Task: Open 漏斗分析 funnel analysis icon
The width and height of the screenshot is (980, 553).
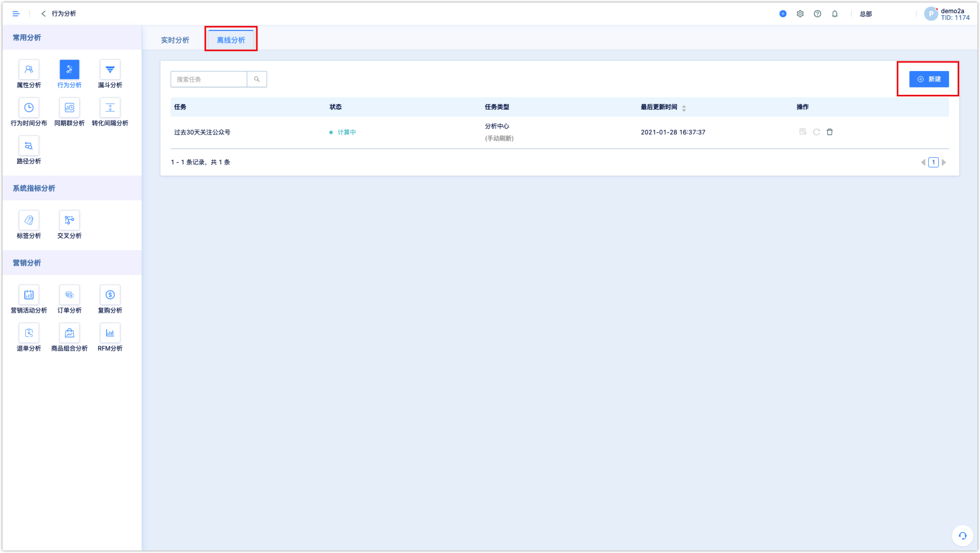Action: 110,69
